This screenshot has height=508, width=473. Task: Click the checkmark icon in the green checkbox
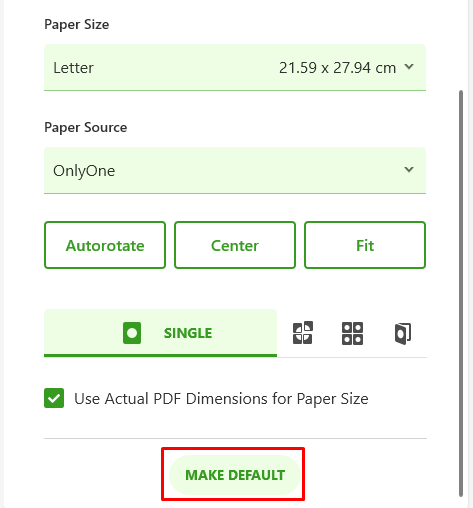click(54, 398)
